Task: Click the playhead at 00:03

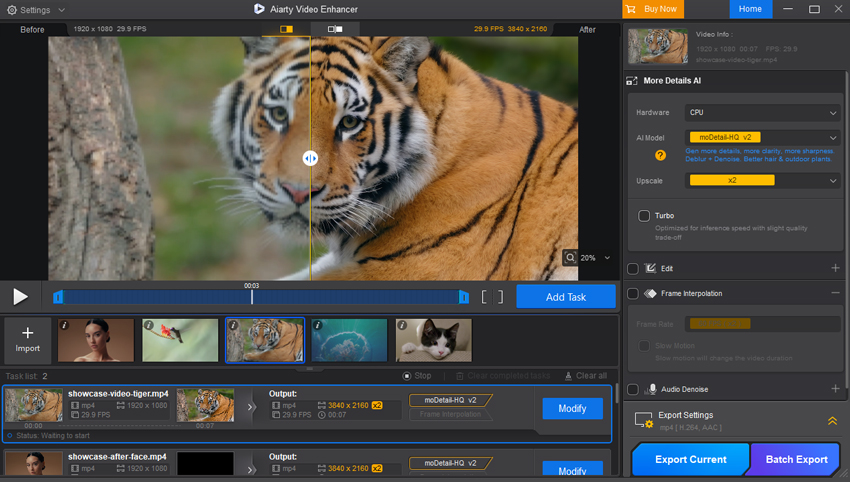Action: (252, 296)
